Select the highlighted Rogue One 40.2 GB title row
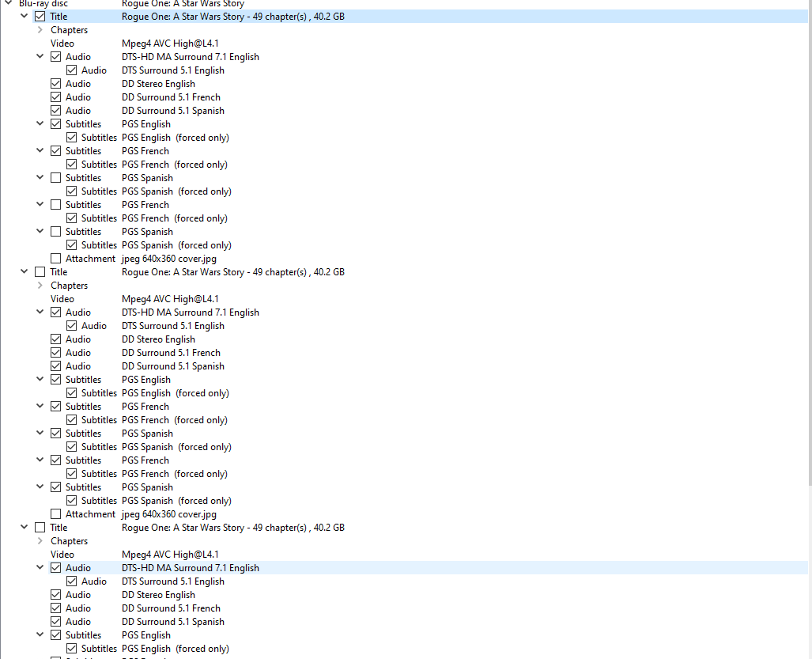Screen dimensions: 812x659 tap(420, 17)
